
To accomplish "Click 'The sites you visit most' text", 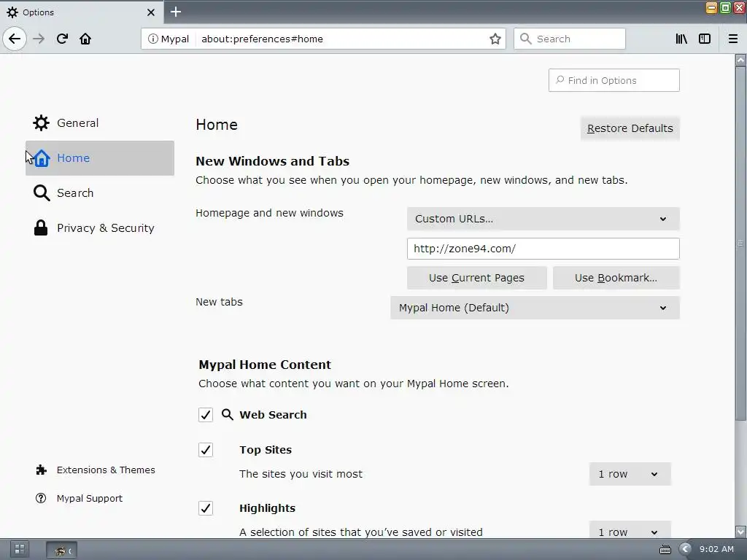I will point(301,474).
